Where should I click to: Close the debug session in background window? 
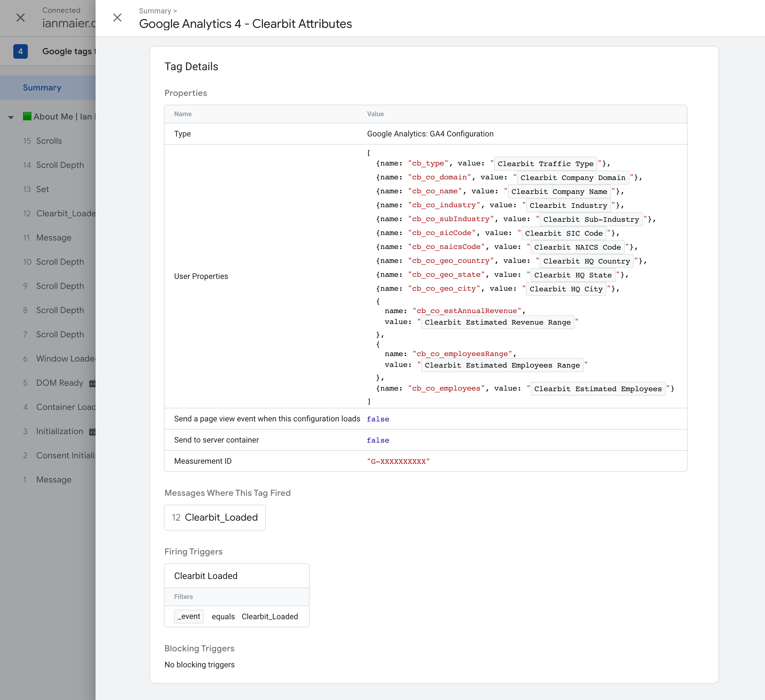click(x=21, y=18)
